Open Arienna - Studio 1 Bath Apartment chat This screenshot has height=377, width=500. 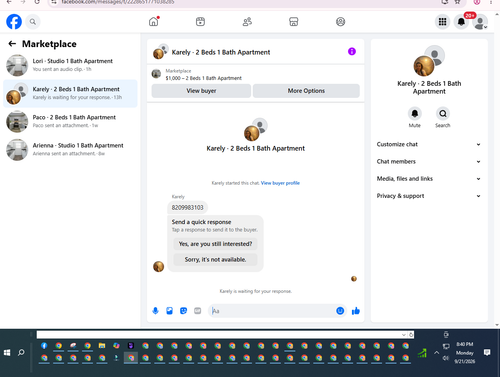click(x=70, y=150)
